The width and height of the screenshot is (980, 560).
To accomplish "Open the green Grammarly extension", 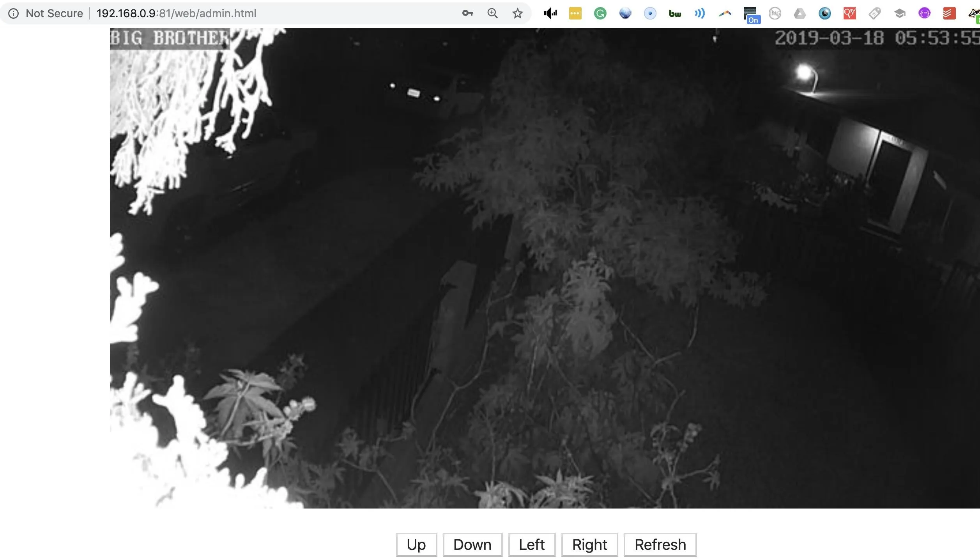I will tap(600, 14).
